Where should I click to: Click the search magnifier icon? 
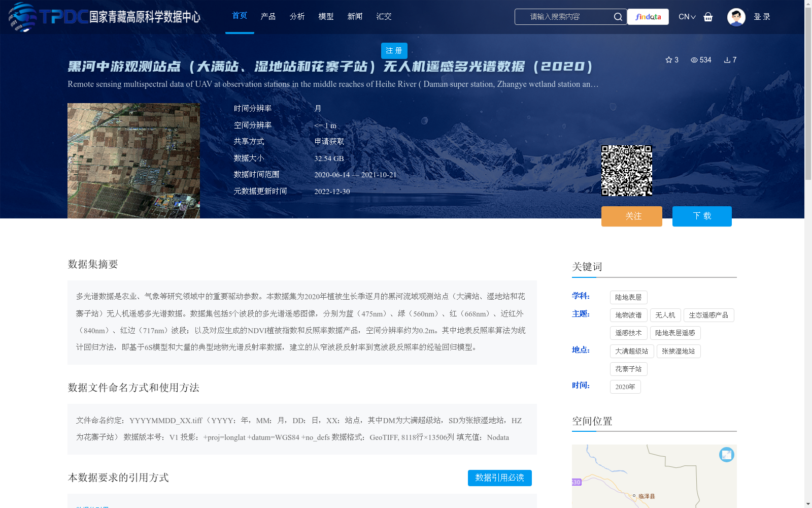tap(618, 17)
